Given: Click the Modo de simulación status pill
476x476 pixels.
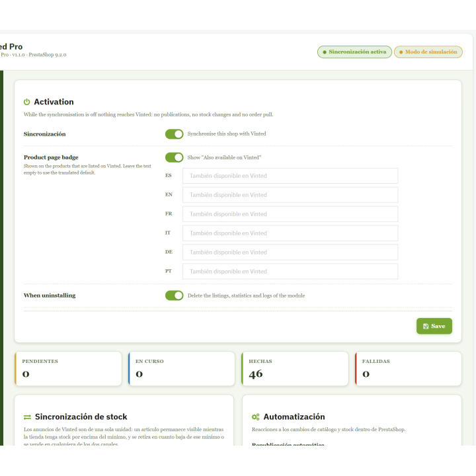Looking at the screenshot, I should (428, 52).
